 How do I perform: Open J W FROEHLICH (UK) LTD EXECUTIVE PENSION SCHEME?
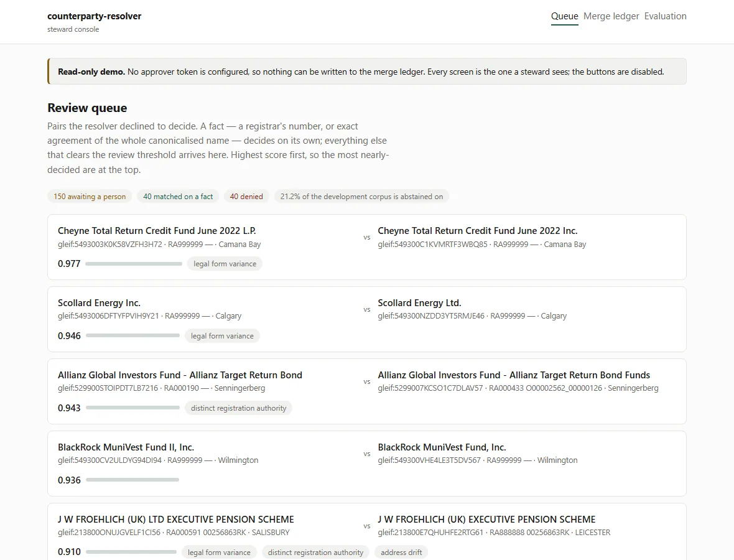pyautogui.click(x=176, y=520)
